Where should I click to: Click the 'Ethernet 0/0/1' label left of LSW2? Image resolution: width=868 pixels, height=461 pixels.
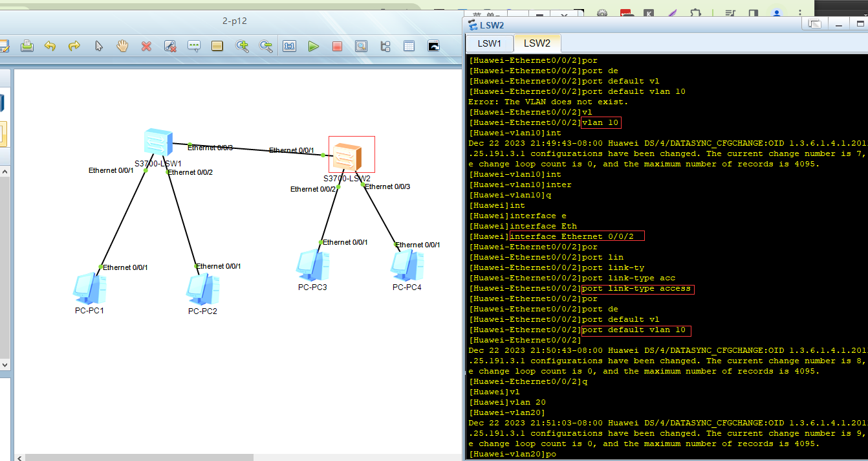(292, 150)
